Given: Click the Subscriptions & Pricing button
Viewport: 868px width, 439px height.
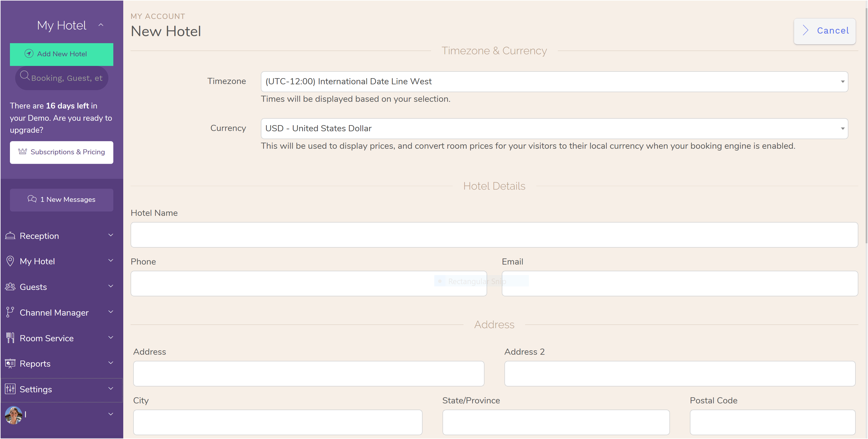Looking at the screenshot, I should (x=62, y=152).
